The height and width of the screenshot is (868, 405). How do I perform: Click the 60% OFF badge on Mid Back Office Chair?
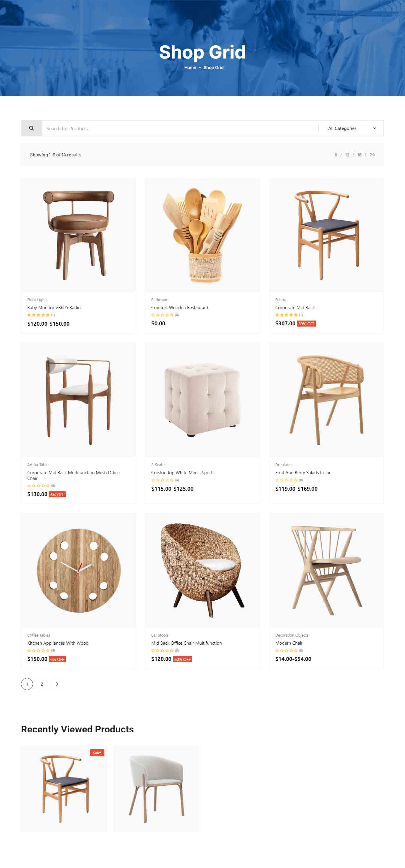tap(182, 659)
